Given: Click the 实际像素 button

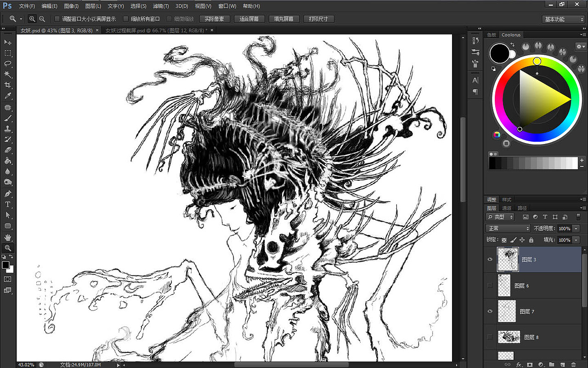Looking at the screenshot, I should [x=215, y=19].
